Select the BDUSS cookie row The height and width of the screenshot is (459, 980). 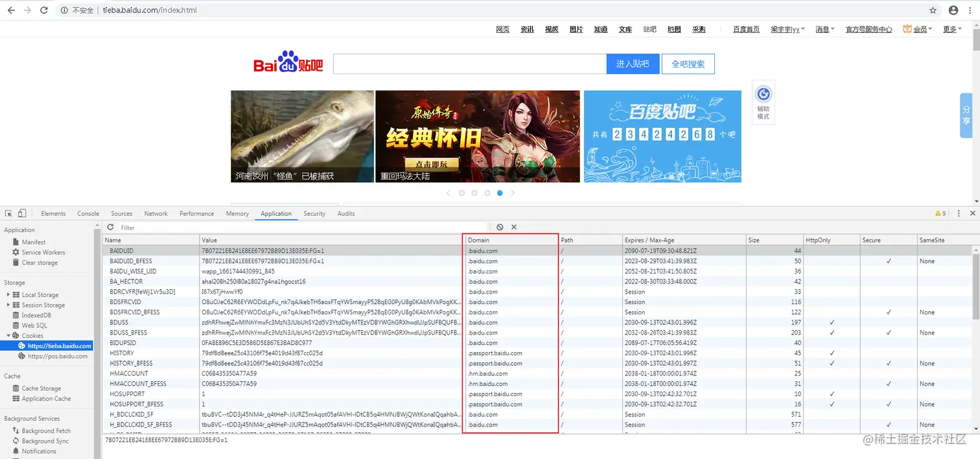(538, 322)
